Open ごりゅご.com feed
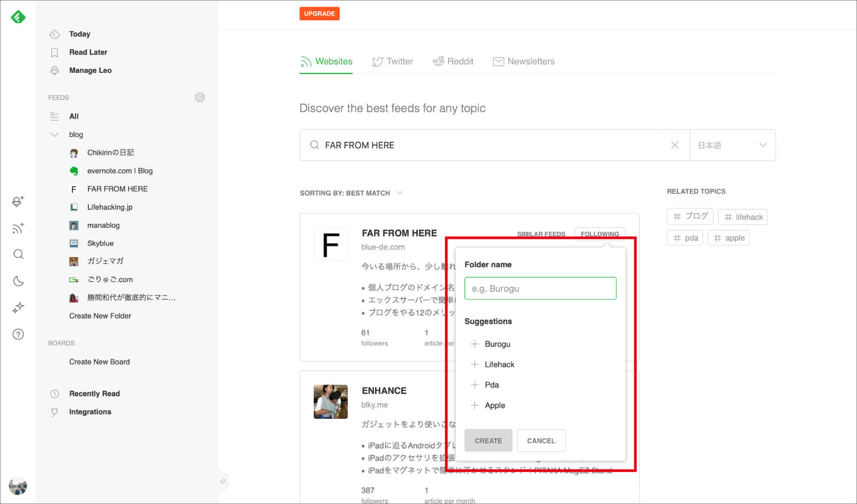Image resolution: width=857 pixels, height=504 pixels. (110, 280)
